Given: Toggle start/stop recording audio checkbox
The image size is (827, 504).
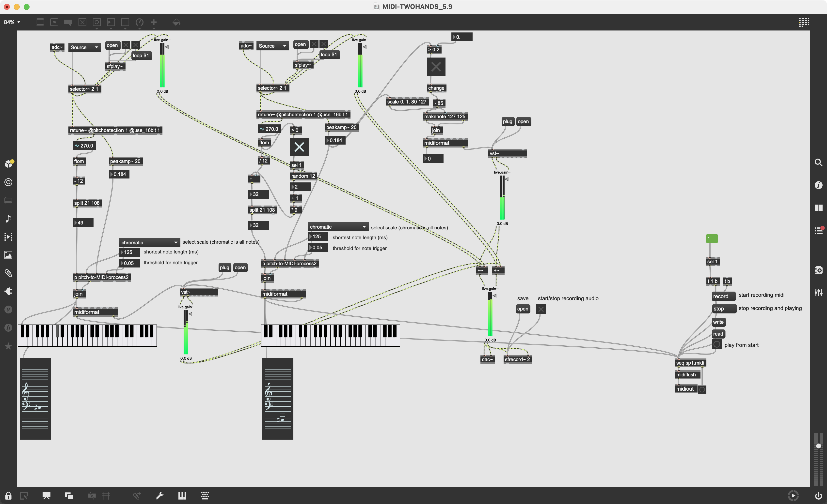Looking at the screenshot, I should click(x=541, y=309).
